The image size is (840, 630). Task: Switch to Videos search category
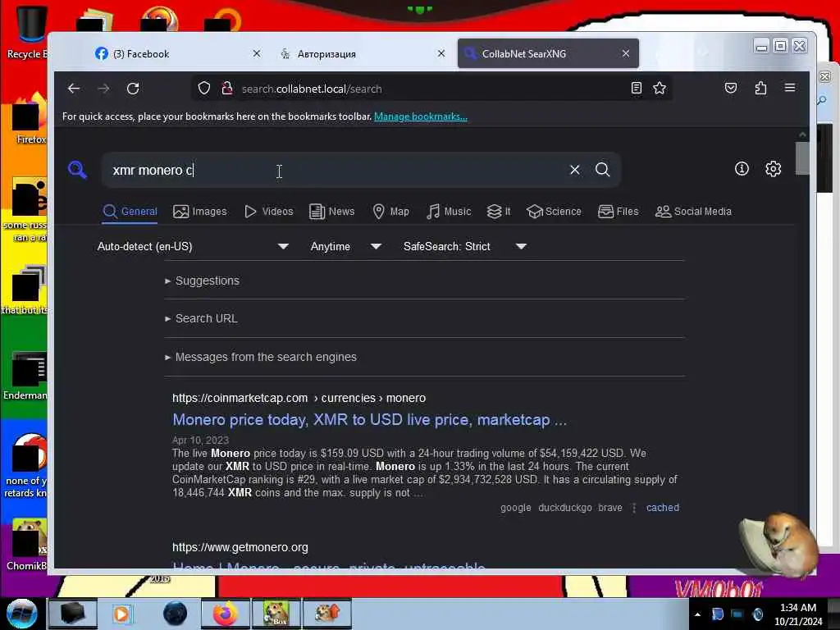point(269,212)
